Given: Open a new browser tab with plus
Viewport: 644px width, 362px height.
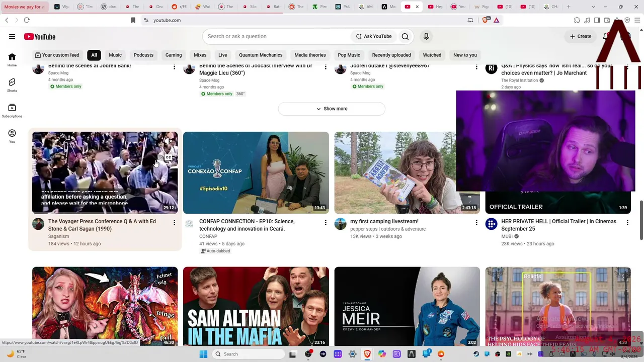Looking at the screenshot, I should [569, 7].
